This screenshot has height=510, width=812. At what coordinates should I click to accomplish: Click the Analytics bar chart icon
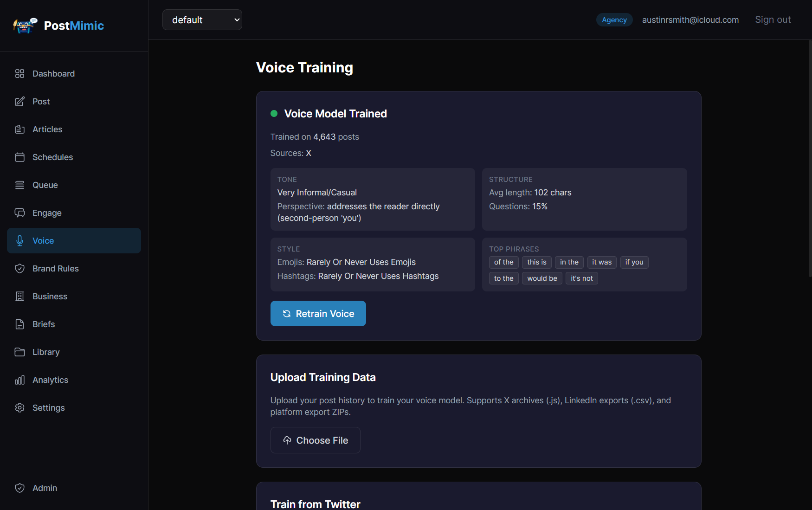(x=19, y=380)
